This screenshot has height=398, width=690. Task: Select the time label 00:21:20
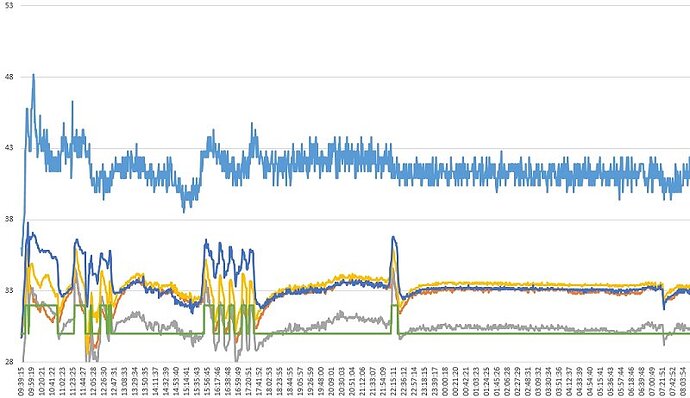455,382
